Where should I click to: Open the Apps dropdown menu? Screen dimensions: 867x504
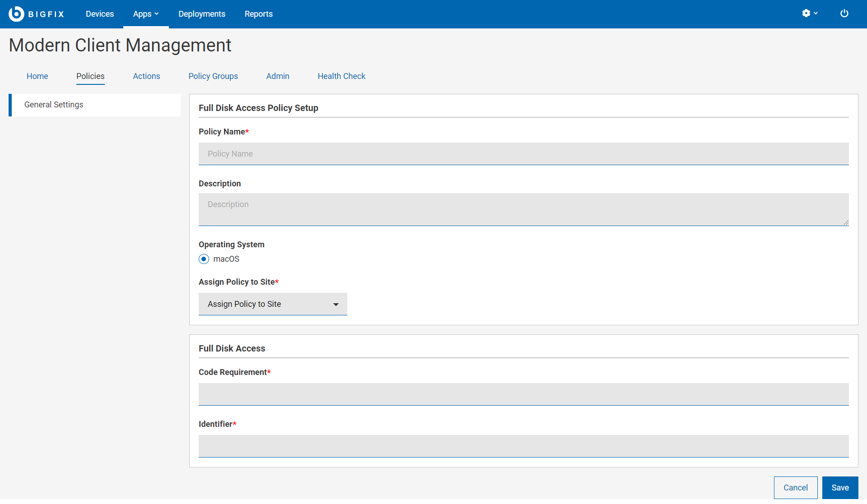tap(145, 14)
